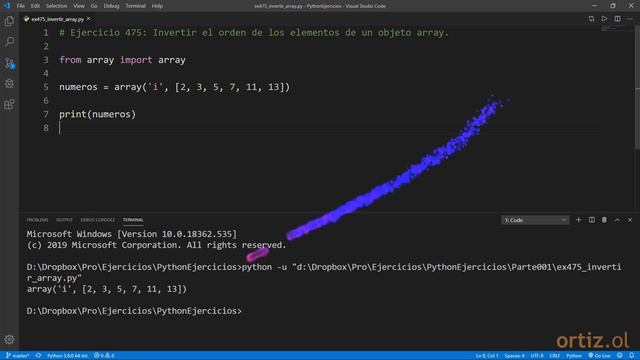Click the terminal output array('i', ...) line
640x360 pixels.
(x=107, y=289)
